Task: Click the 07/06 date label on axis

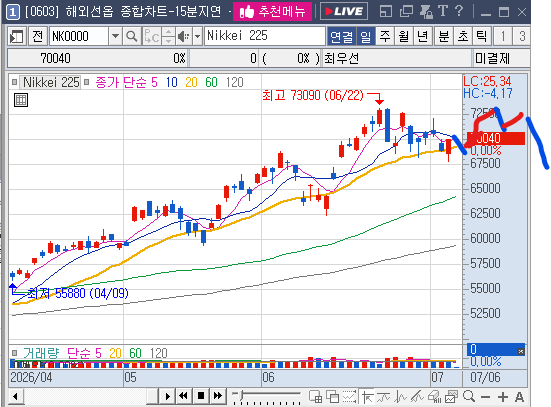Action: 486,377
